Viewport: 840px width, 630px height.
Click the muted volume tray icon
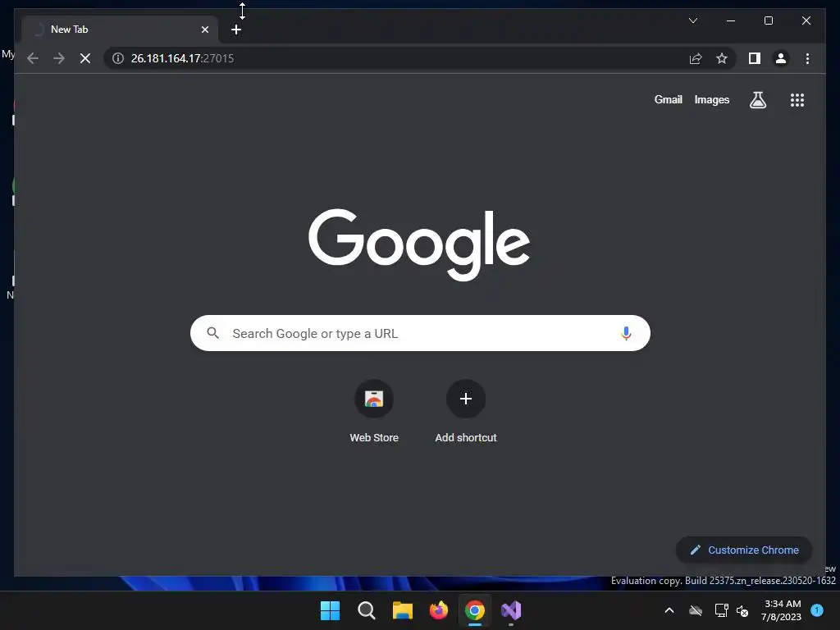tap(742, 610)
